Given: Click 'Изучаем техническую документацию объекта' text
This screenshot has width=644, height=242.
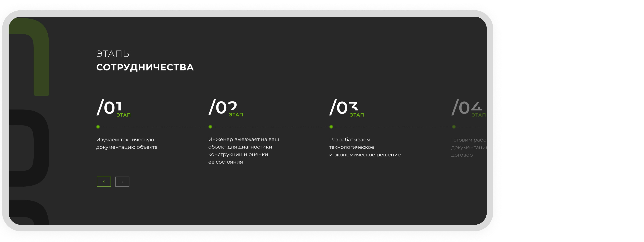Looking at the screenshot, I should pos(127,143).
